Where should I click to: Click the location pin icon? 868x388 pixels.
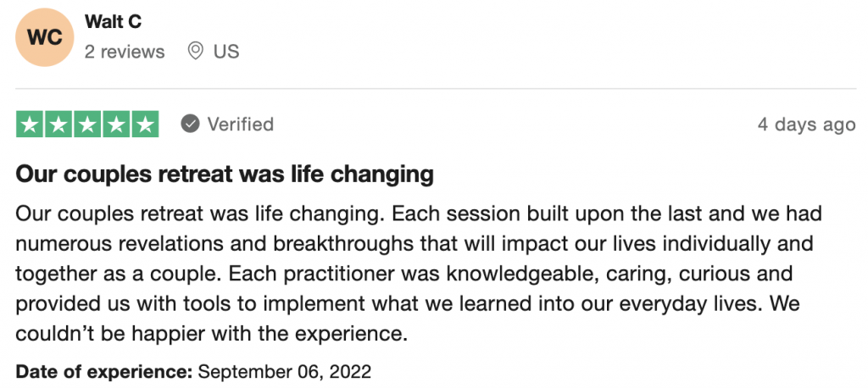pos(195,52)
